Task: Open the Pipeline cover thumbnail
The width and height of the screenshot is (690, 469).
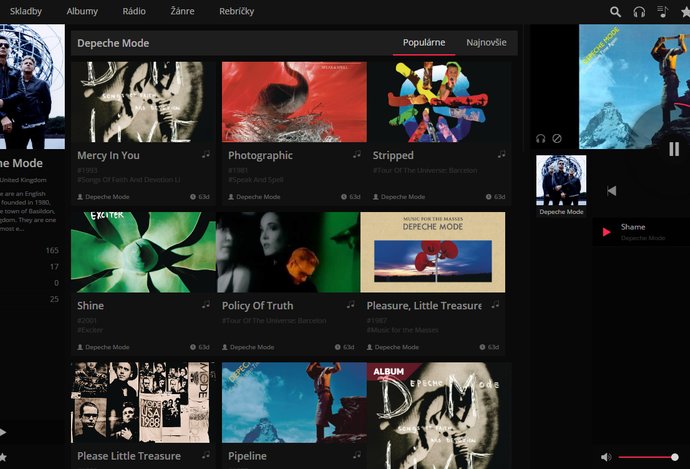Action: pos(294,402)
